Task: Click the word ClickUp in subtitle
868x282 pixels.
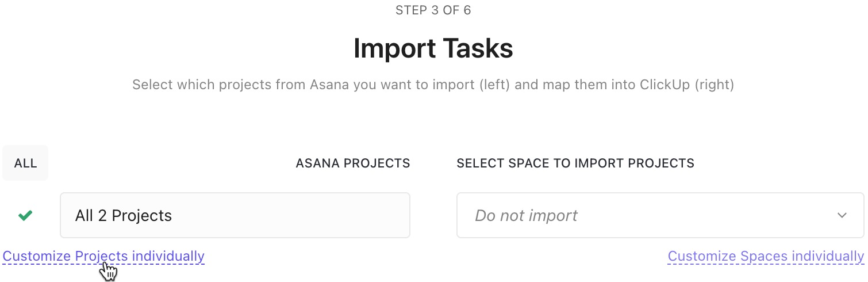Action: (664, 85)
